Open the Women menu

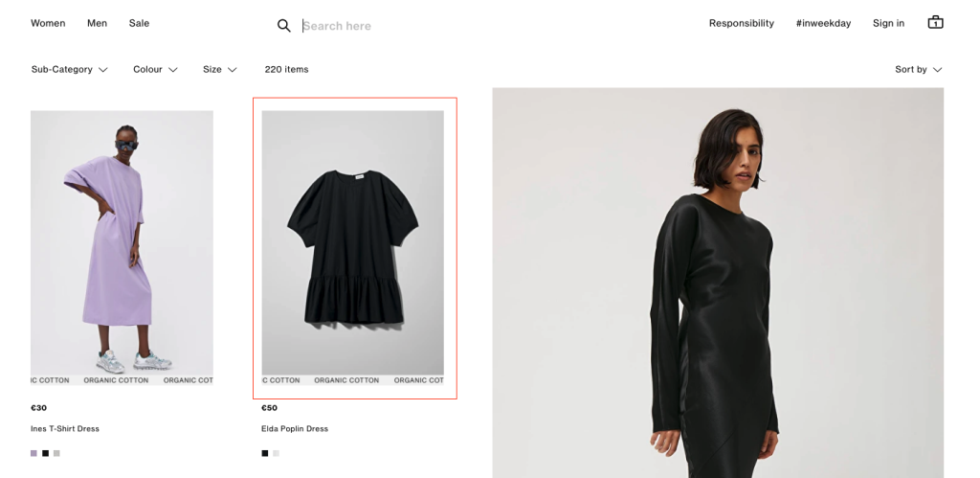click(48, 23)
